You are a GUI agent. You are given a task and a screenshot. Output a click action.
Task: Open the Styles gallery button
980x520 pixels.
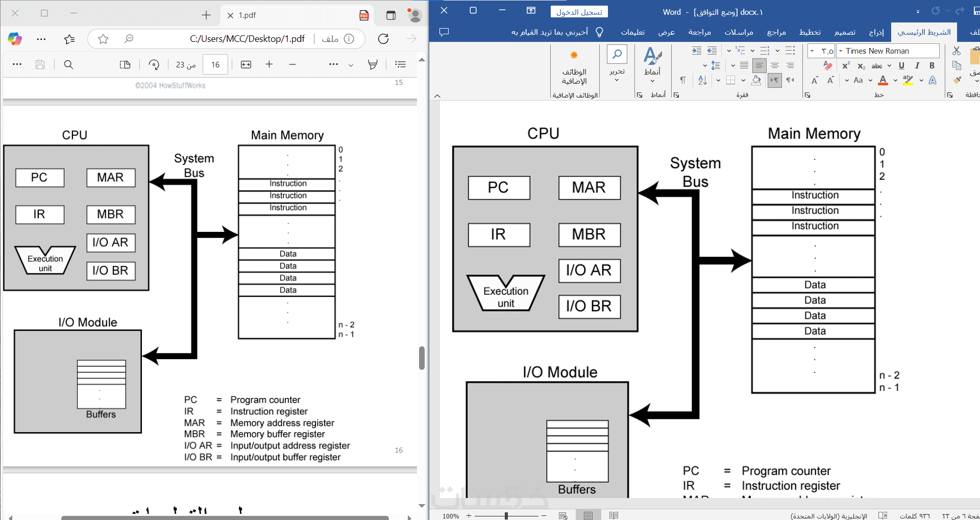(652, 64)
